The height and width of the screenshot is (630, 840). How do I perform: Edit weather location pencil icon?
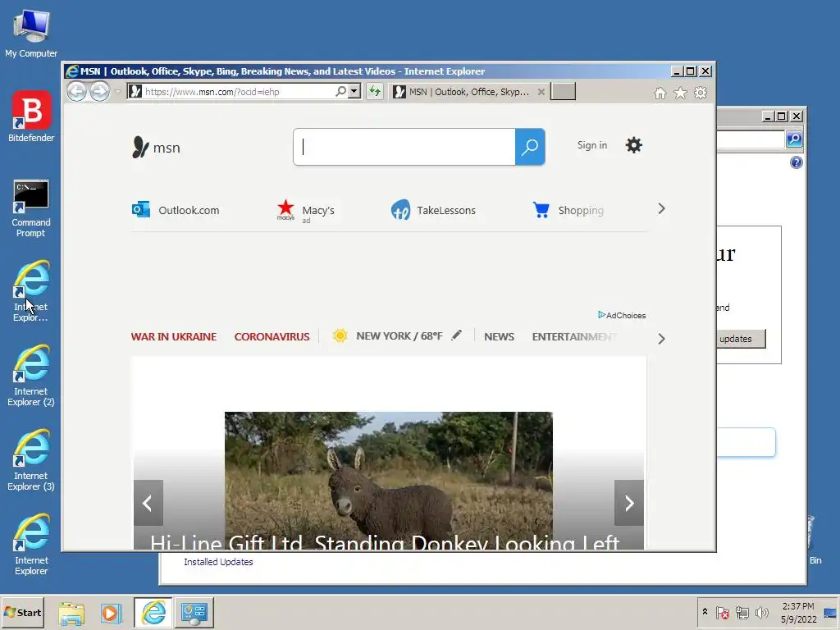(x=456, y=336)
